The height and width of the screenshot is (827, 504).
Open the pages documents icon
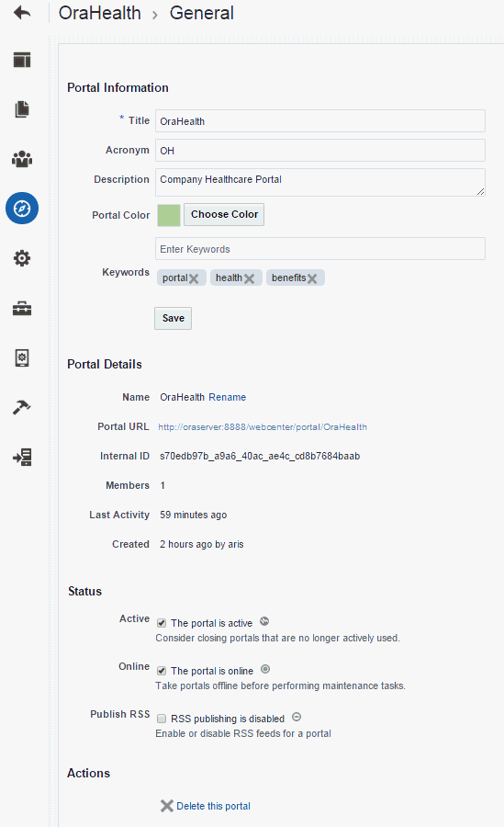pyautogui.click(x=22, y=109)
